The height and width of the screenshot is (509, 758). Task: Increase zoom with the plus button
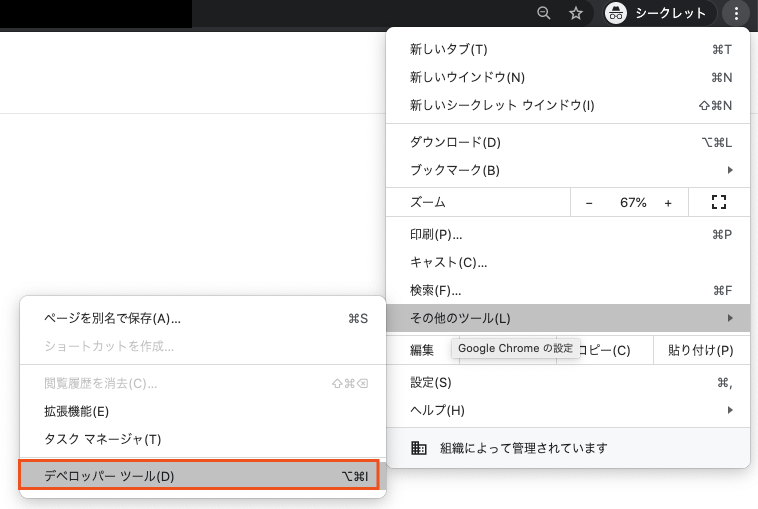[x=668, y=203]
